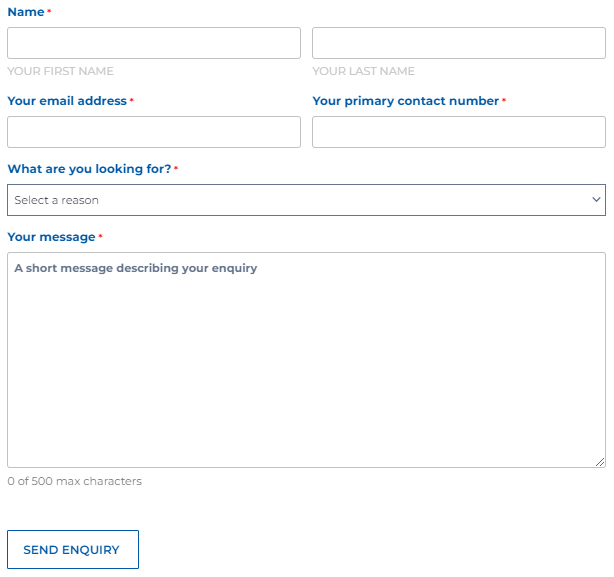Click the '0 of 500 max characters' counter
The image size is (614, 577).
[74, 481]
